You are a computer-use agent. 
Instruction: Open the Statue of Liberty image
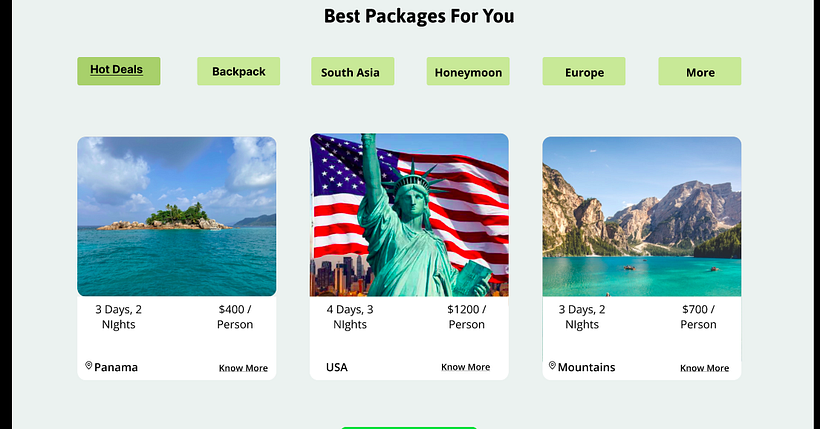point(409,215)
